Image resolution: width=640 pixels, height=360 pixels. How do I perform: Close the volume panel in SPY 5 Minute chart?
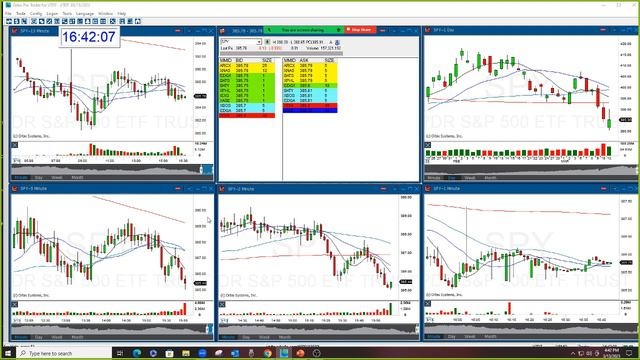tap(15, 304)
